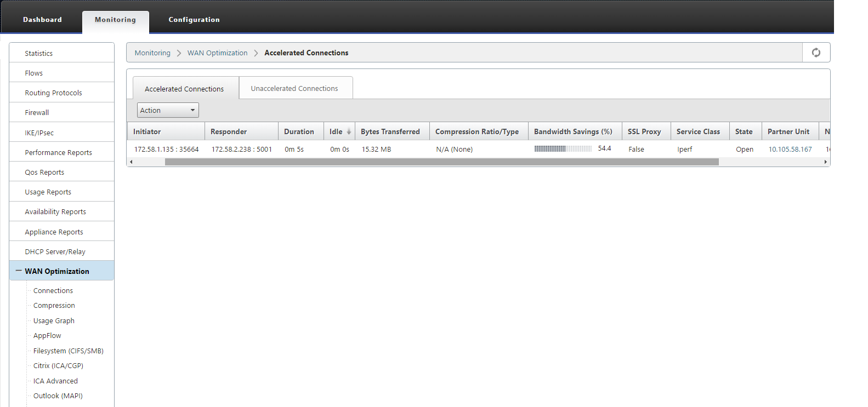Refresh the Accelerated Connections page

(x=816, y=53)
